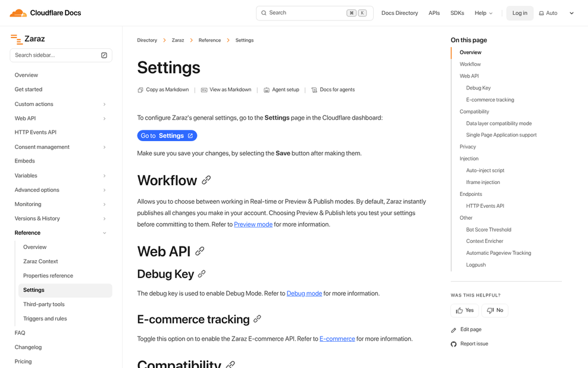
Task: Jump to Auto-inject script section
Action: coord(485,170)
